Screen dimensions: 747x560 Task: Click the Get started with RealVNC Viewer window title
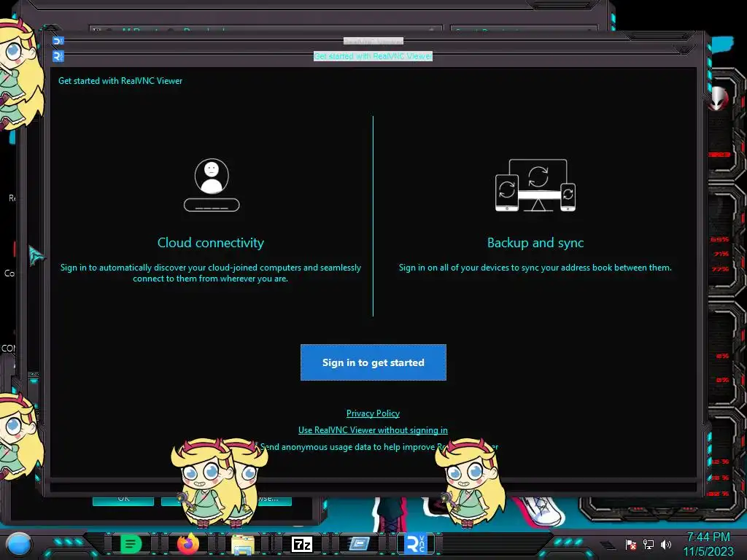[x=373, y=56]
